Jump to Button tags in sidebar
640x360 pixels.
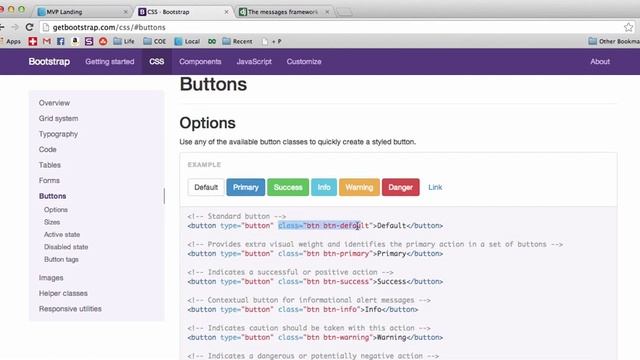tap(61, 259)
